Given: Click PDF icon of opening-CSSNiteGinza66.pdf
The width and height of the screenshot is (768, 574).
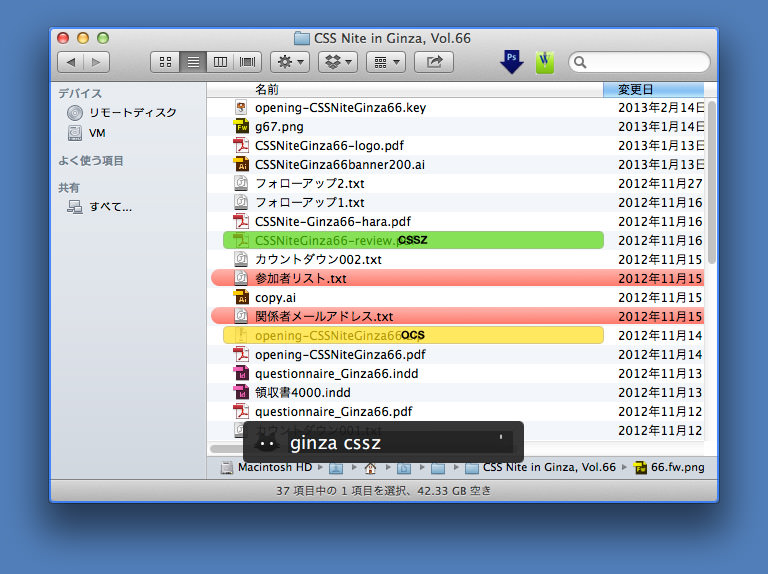Looking at the screenshot, I should pos(241,354).
